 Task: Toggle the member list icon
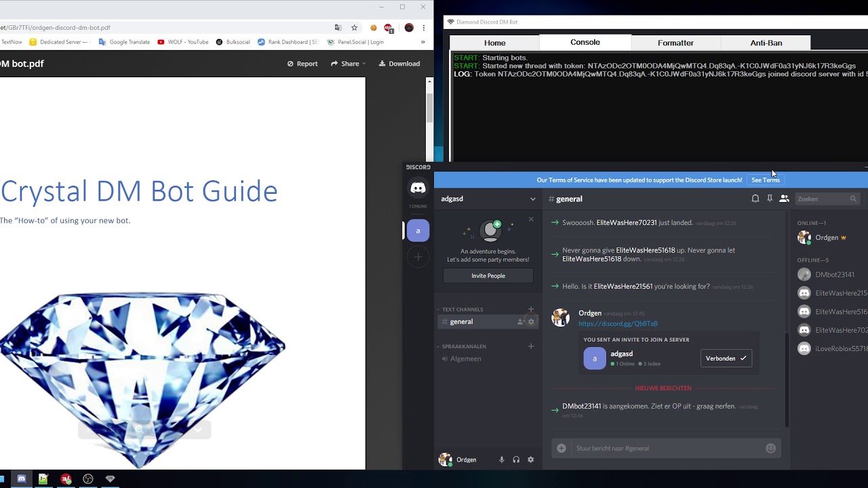[784, 199]
